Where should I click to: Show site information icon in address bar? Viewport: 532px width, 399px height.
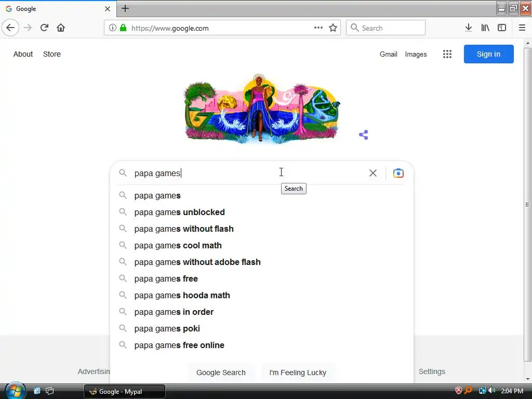point(113,28)
